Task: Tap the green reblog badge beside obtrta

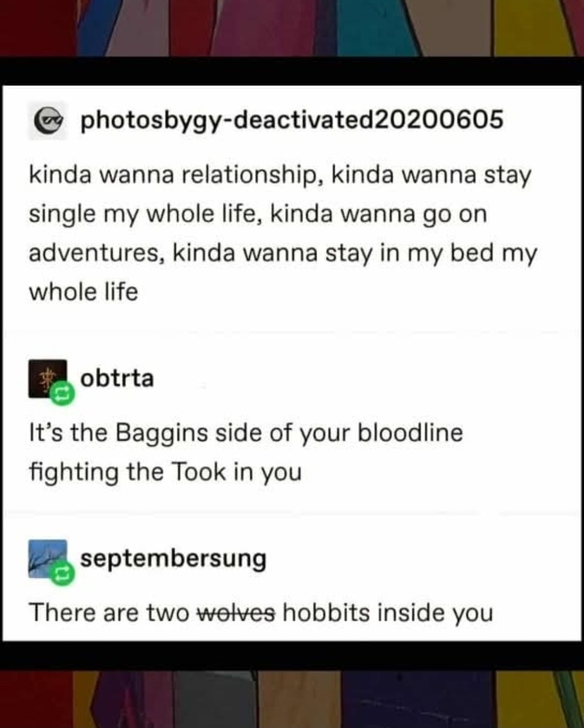Action: (x=62, y=393)
